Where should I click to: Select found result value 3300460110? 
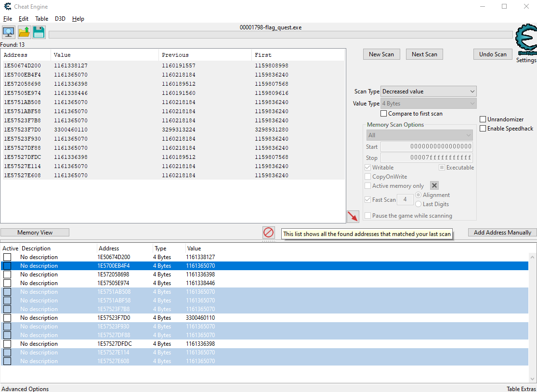[70, 130]
